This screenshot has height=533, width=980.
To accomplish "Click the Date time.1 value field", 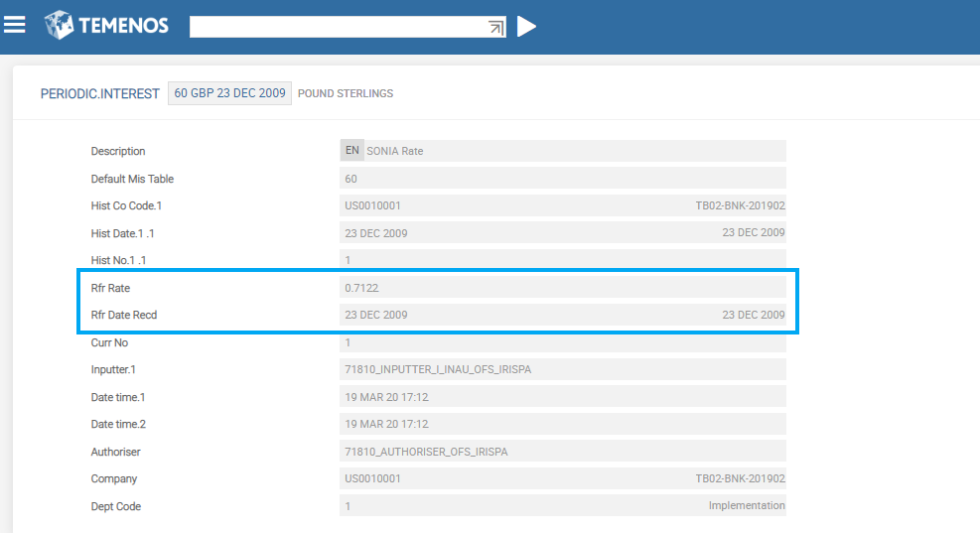I will 562,397.
